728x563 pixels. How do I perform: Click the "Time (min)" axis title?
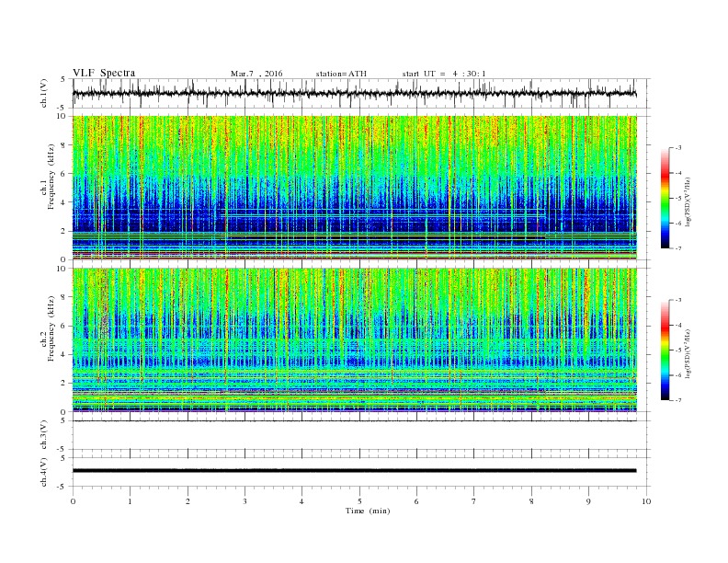(368, 511)
